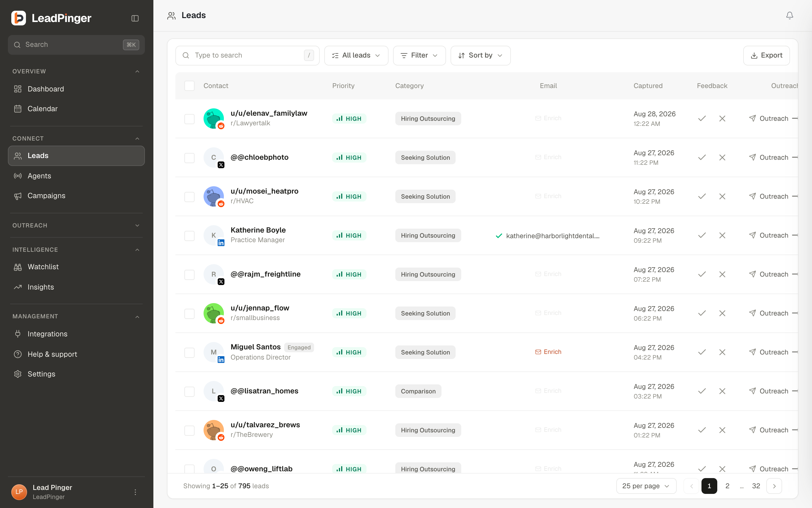
Task: Go to the next page arrow
Action: (x=774, y=486)
